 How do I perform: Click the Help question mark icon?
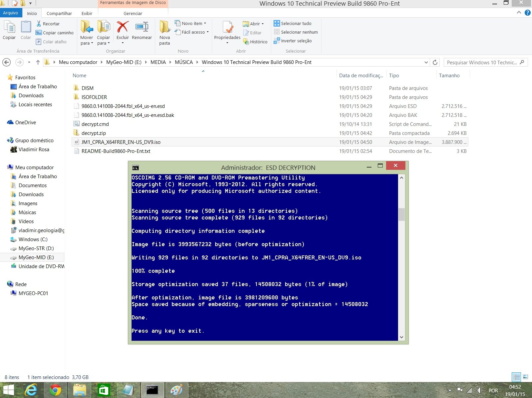[527, 13]
